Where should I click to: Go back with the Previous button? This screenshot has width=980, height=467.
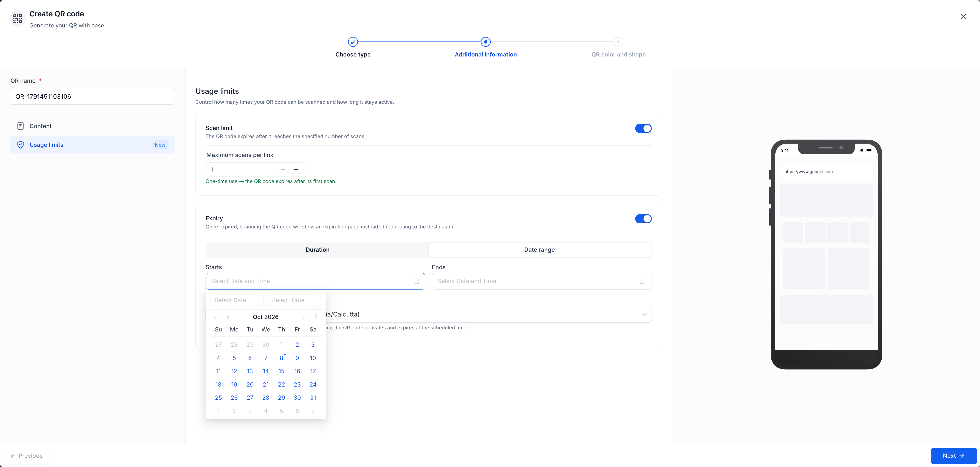26,455
